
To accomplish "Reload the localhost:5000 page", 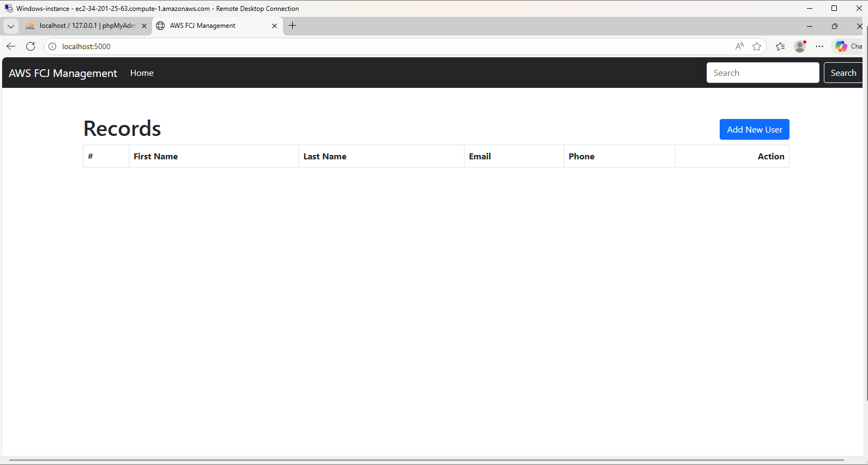I will (31, 46).
